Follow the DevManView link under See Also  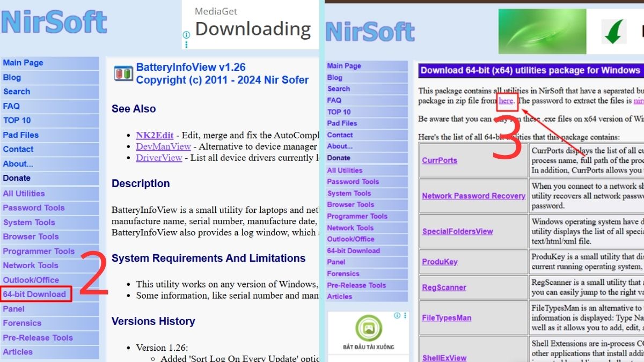pos(164,146)
